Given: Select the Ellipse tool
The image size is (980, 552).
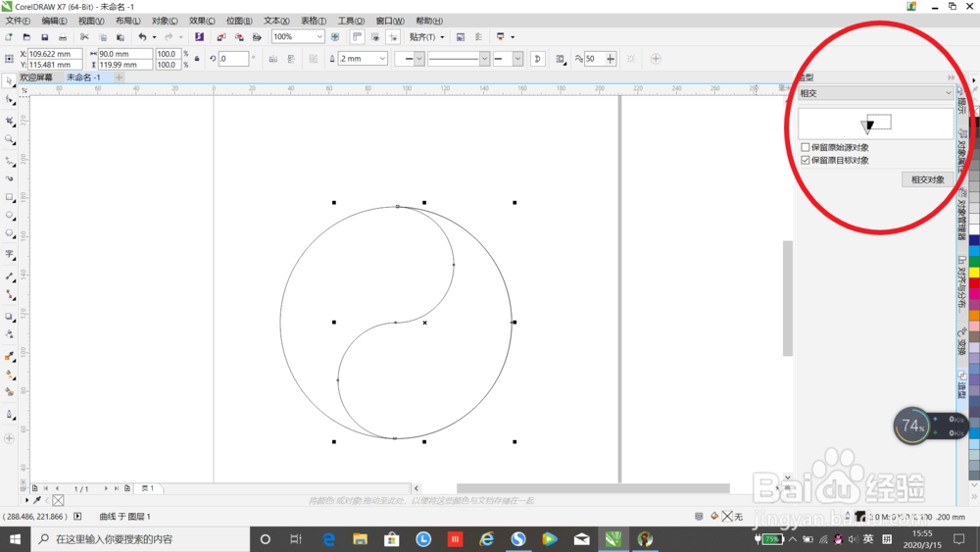Looking at the screenshot, I should 9,215.
